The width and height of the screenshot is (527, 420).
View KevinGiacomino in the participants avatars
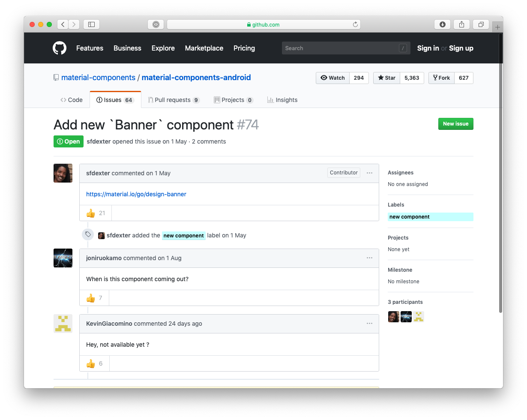point(419,317)
